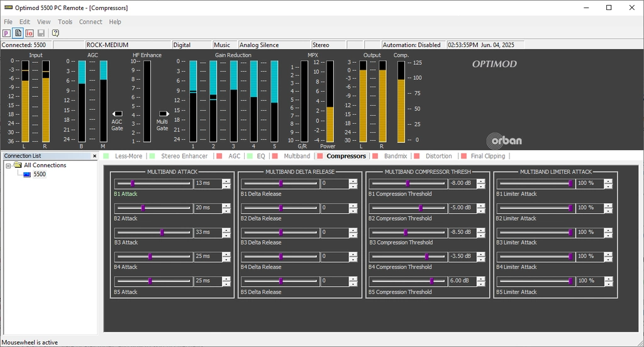Switch to the EQ tab
Screen dimensions: 644x347
[261, 156]
